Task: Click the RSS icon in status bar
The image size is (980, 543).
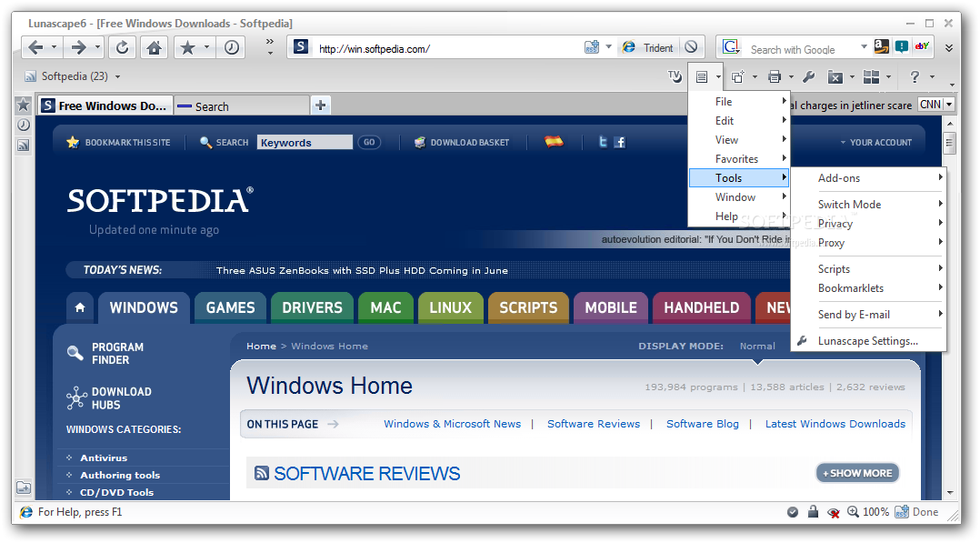Action: [902, 512]
